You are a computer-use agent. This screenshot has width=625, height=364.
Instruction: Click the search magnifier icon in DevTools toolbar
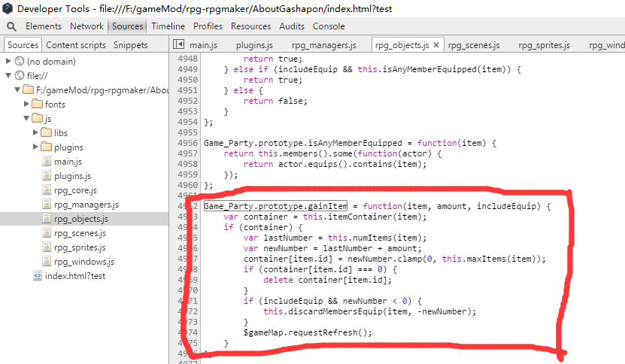click(x=11, y=26)
